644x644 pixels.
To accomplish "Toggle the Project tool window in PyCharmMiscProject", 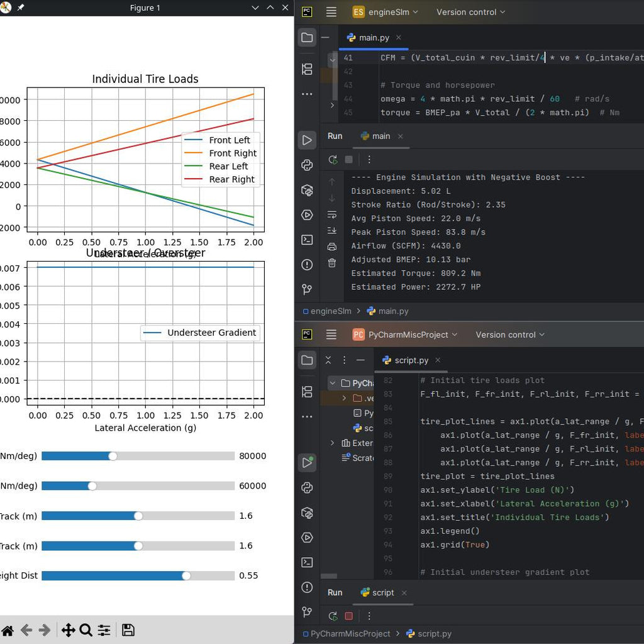I will click(x=307, y=360).
